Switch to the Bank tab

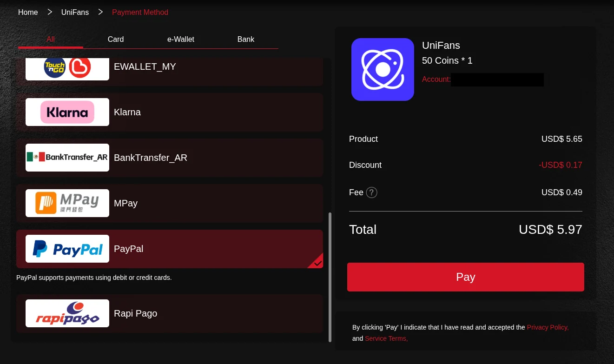[x=246, y=40]
